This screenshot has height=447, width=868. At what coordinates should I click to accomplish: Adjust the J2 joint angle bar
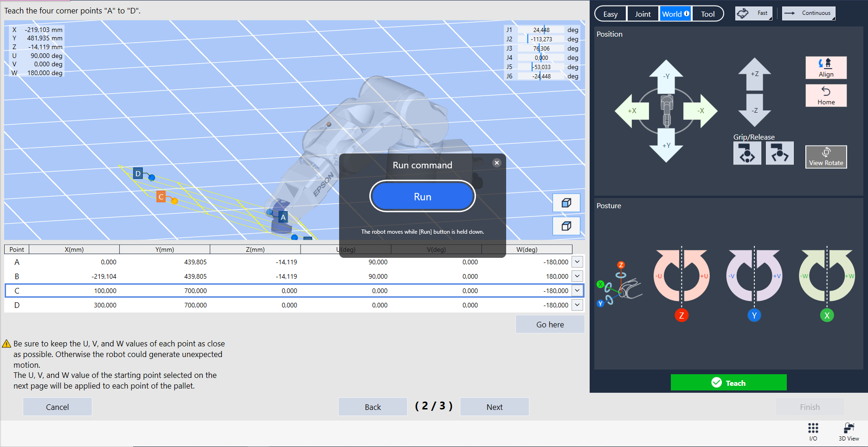coord(541,39)
